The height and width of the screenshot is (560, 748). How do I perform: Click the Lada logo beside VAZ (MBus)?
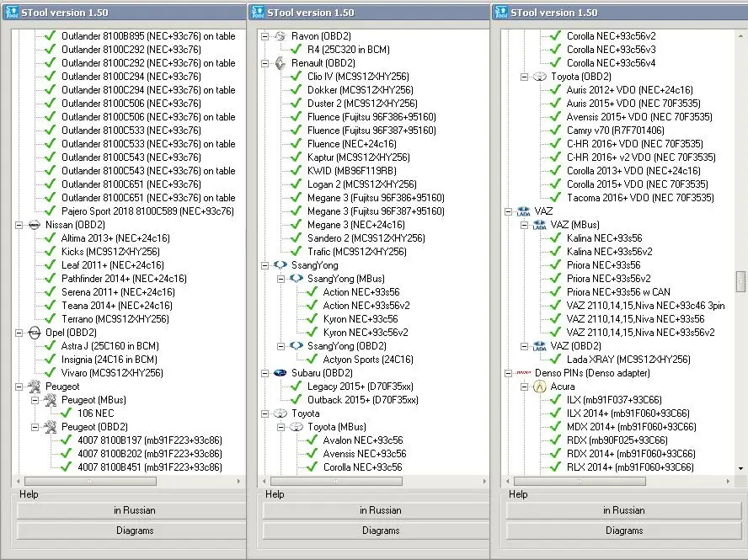click(540, 225)
